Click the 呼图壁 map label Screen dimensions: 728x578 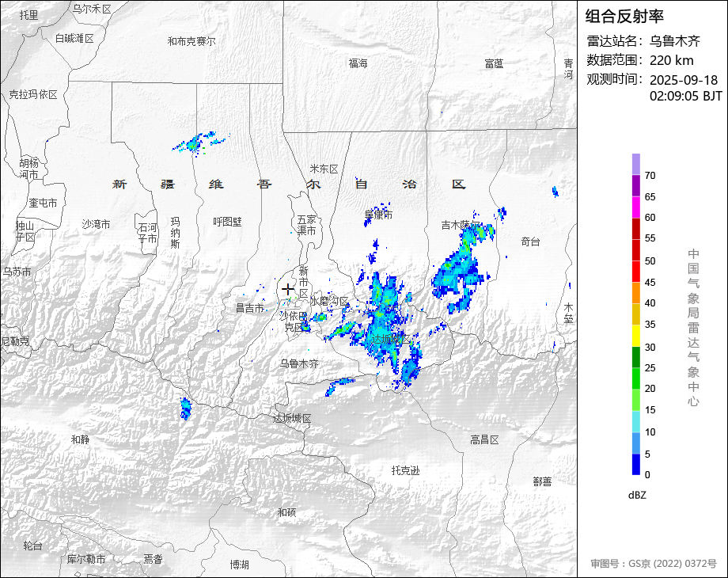pos(228,222)
